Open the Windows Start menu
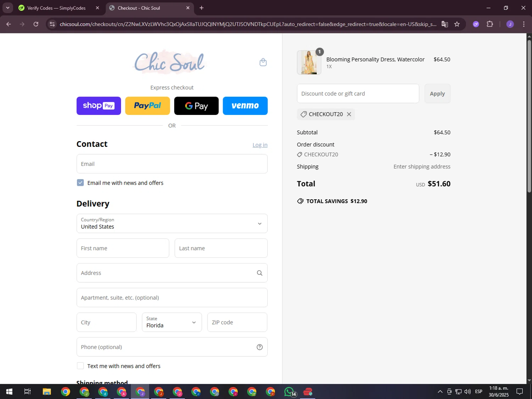 (x=9, y=392)
